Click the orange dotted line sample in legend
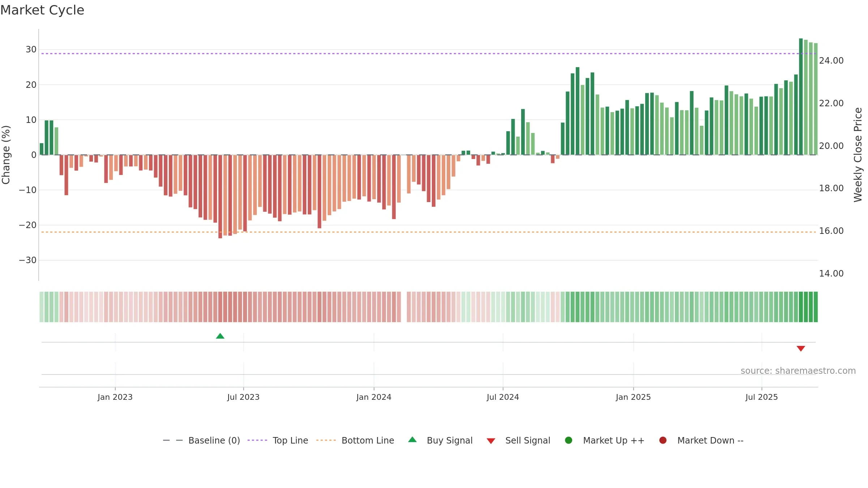 click(326, 440)
